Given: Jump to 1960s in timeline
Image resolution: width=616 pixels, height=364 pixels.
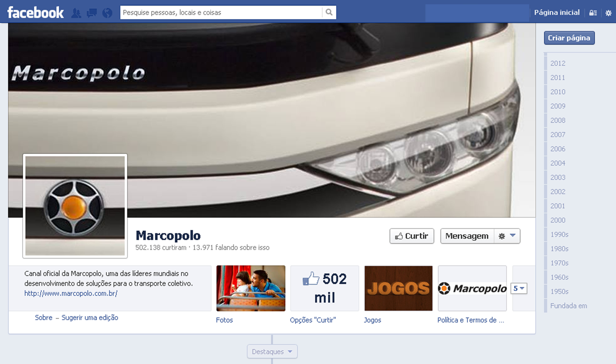Looking at the screenshot, I should point(559,277).
